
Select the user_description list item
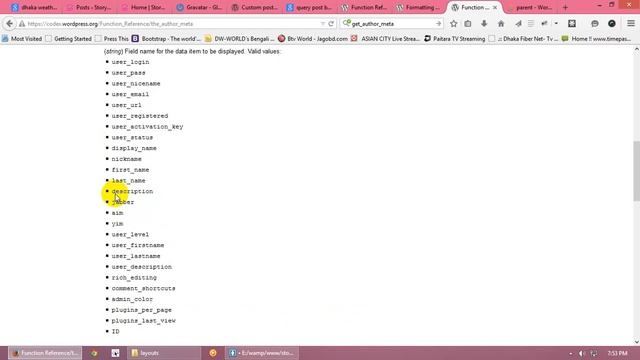(142, 267)
